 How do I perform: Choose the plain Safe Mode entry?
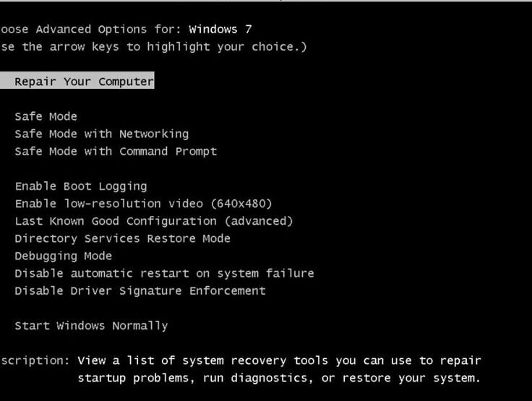click(x=46, y=116)
